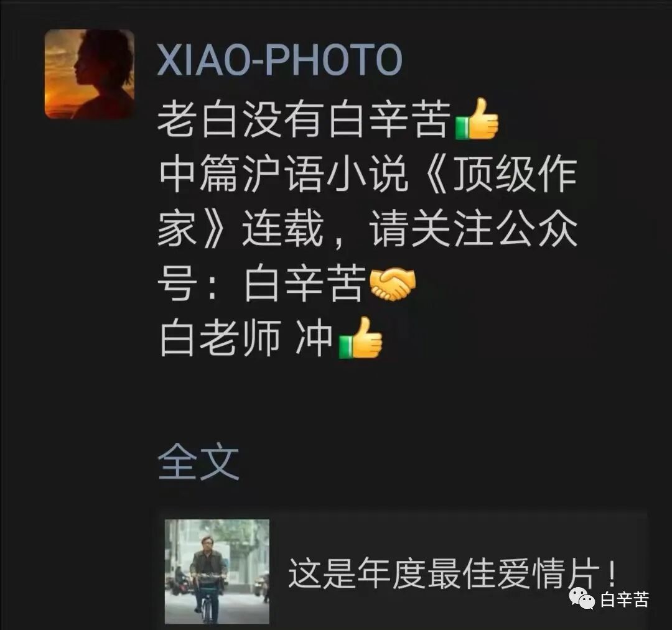Image resolution: width=672 pixels, height=630 pixels.
Task: Click the thumbs-up emoji after 白老师 冲
Action: [x=360, y=338]
